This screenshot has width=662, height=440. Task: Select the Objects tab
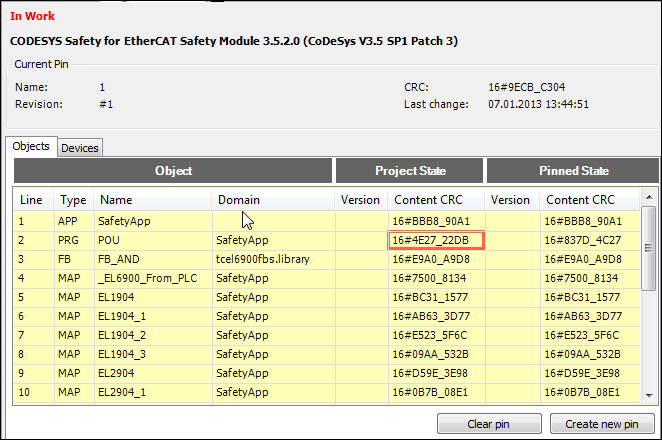[31, 147]
